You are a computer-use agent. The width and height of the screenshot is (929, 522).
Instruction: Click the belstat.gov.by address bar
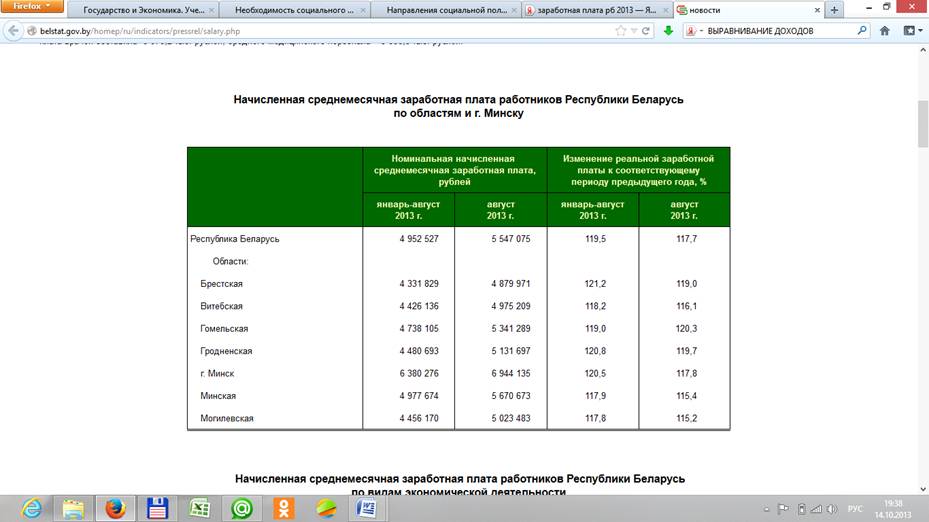(x=300, y=31)
